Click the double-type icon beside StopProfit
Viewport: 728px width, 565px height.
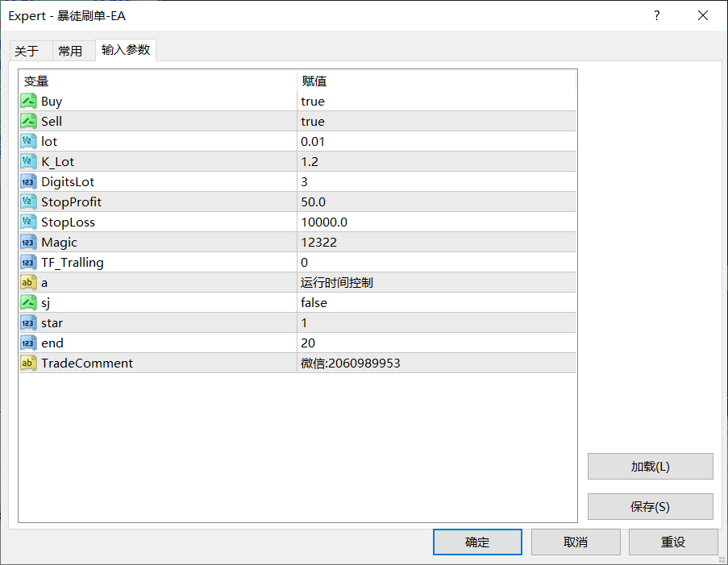click(x=28, y=201)
